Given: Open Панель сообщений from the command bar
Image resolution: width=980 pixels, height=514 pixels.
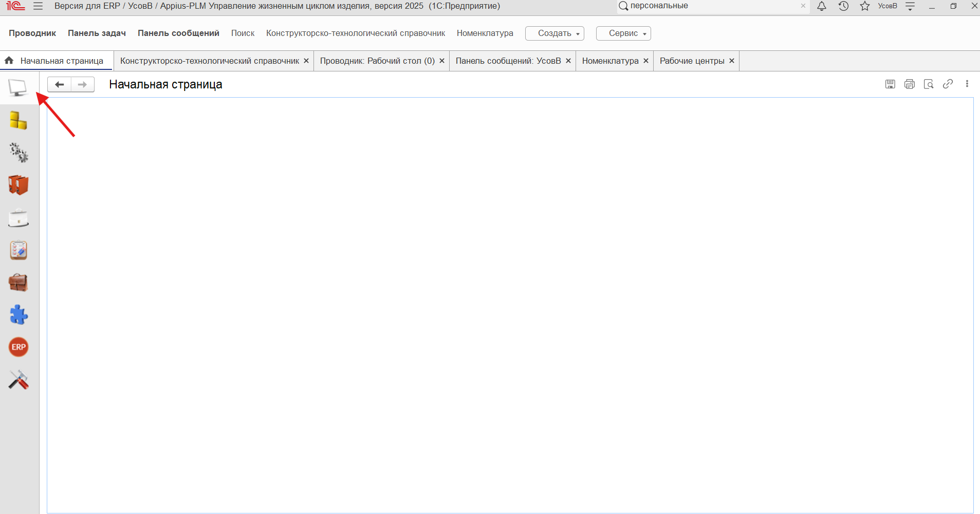Looking at the screenshot, I should coord(178,33).
